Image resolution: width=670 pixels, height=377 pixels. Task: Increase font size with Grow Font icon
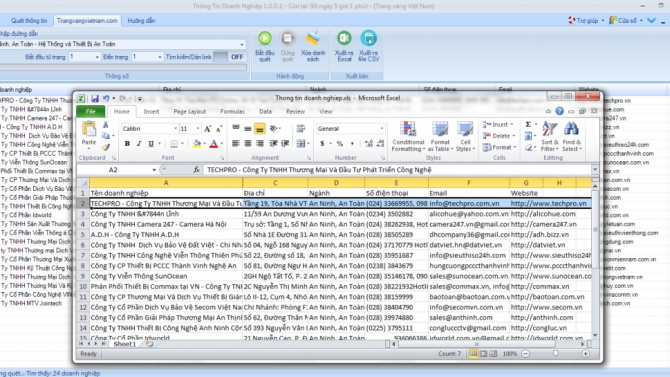[x=208, y=129]
